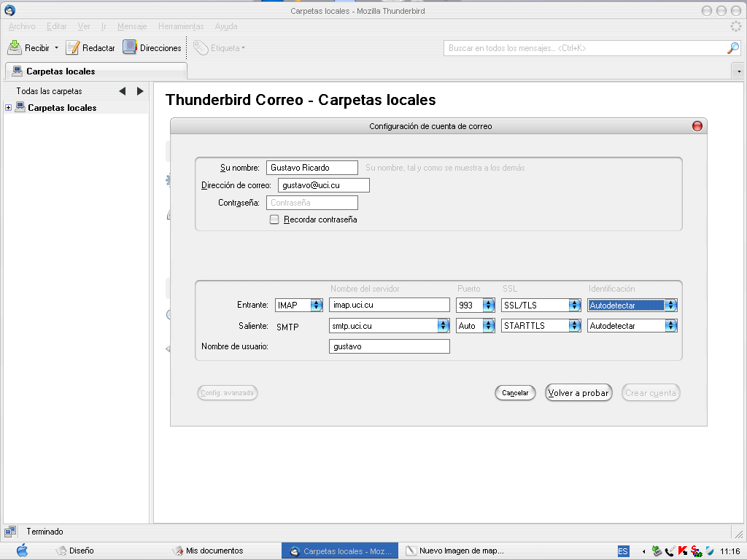Close the account configuration dialog
747x560 pixels.
[x=697, y=126]
